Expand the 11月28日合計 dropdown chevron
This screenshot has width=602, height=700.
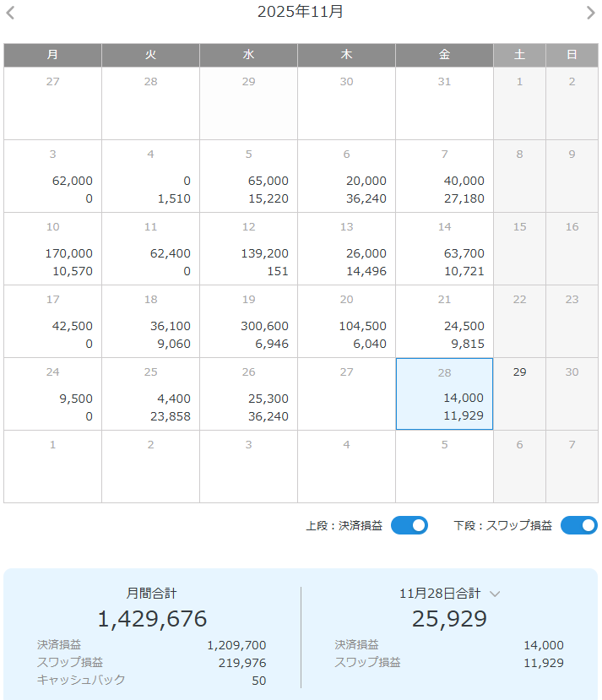(496, 594)
